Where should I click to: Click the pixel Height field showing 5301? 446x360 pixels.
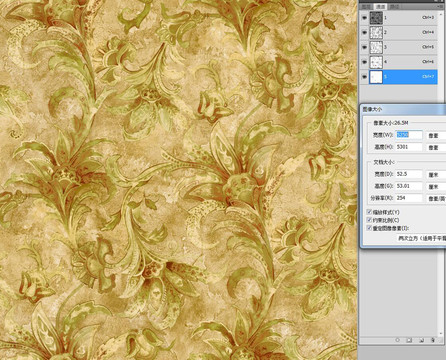click(x=409, y=147)
